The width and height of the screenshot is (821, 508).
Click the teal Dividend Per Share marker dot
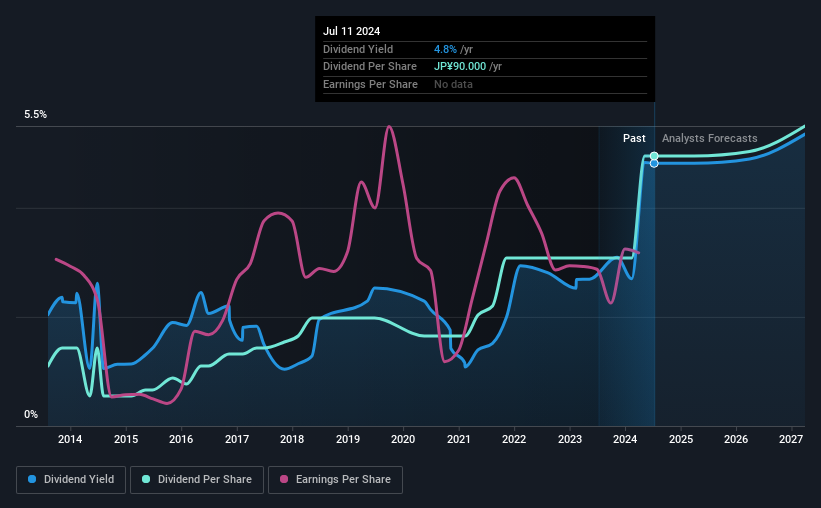point(654,156)
